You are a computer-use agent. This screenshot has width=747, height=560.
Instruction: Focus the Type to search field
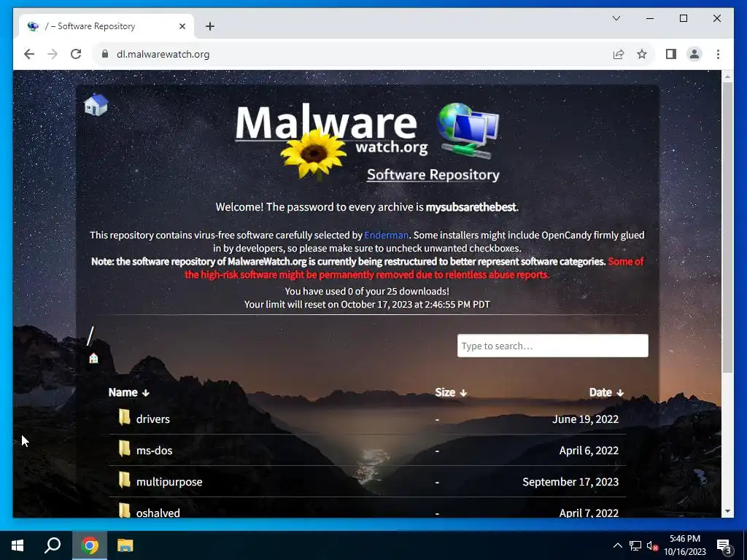[x=553, y=346]
